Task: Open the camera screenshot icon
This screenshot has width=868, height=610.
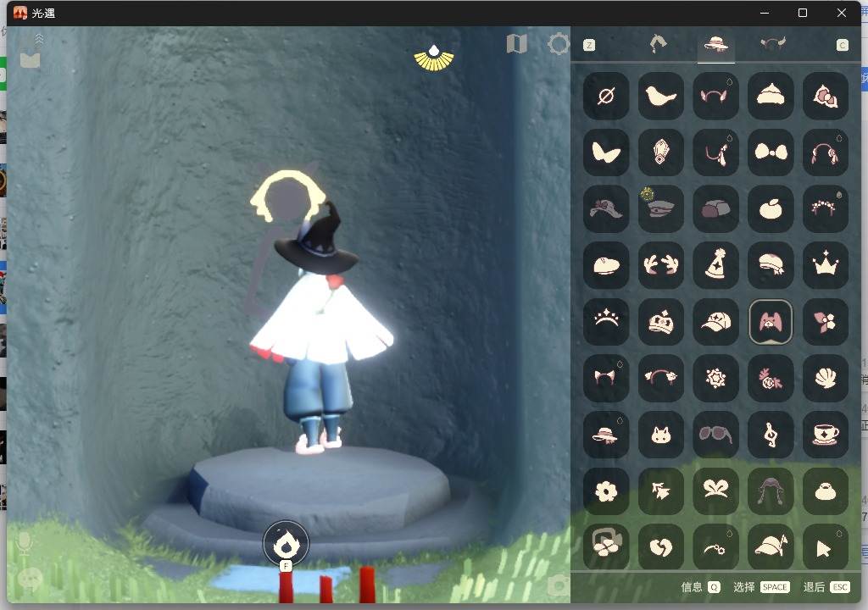Action: 558,585
